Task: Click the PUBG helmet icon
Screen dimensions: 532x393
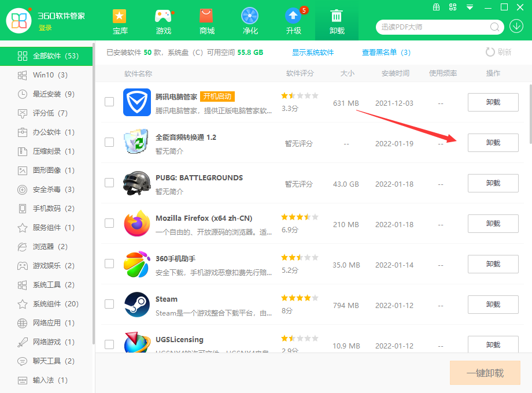Action: coord(136,183)
